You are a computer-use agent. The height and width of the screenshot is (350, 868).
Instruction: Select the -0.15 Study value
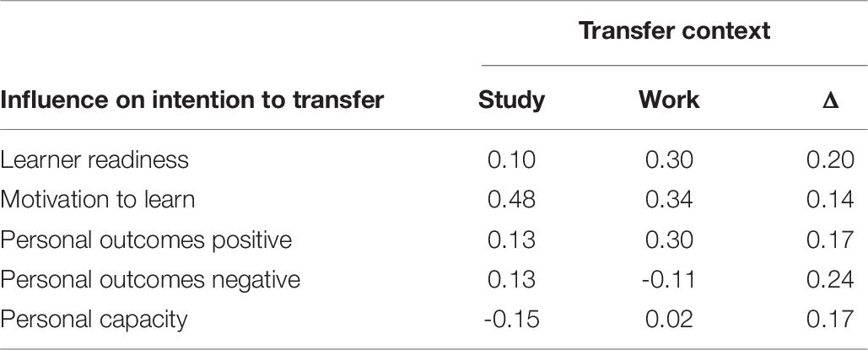point(511,320)
